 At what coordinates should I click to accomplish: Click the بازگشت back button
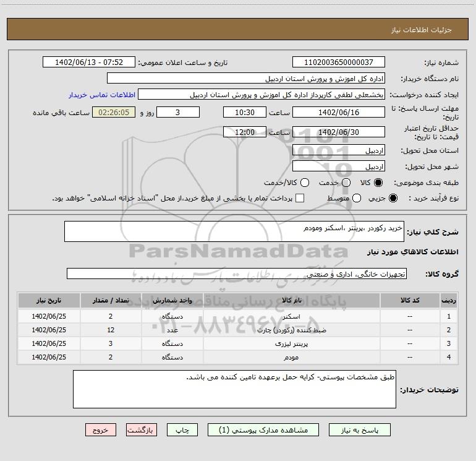tap(142, 430)
